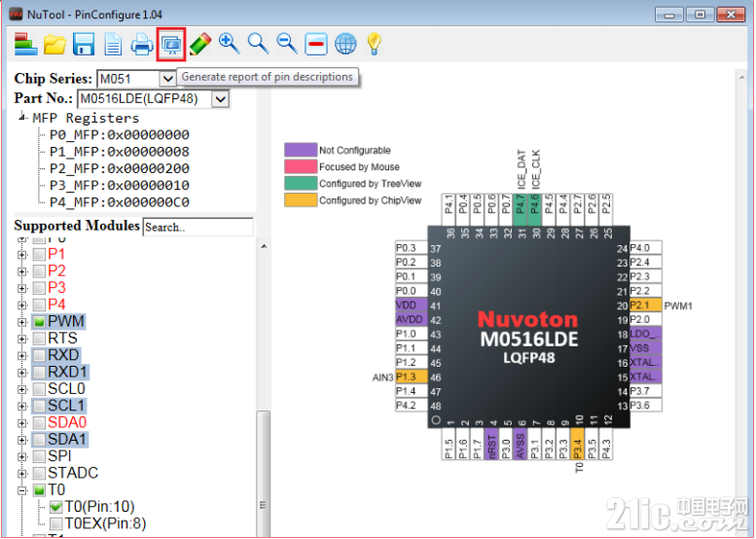Click pin P4.7 labeled ICE_DAT
The image size is (756, 539).
tap(520, 210)
